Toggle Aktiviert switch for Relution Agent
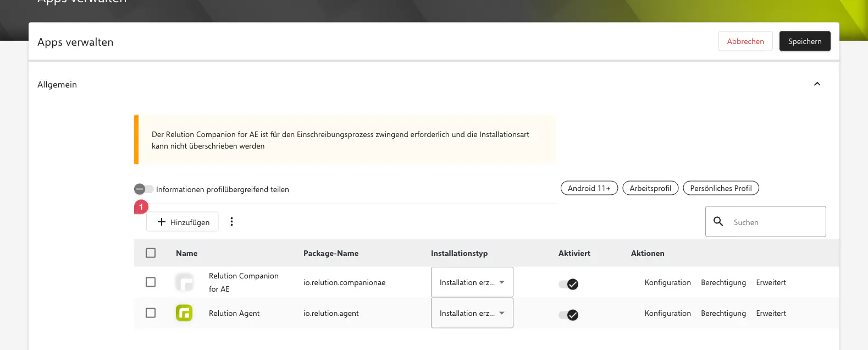This screenshot has height=350, width=868. click(x=568, y=315)
